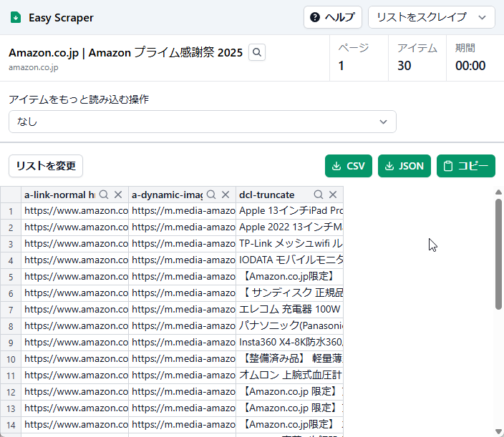The width and height of the screenshot is (504, 437).
Task: Click the m.media-amazon URL in row 1
Action: 183,211
